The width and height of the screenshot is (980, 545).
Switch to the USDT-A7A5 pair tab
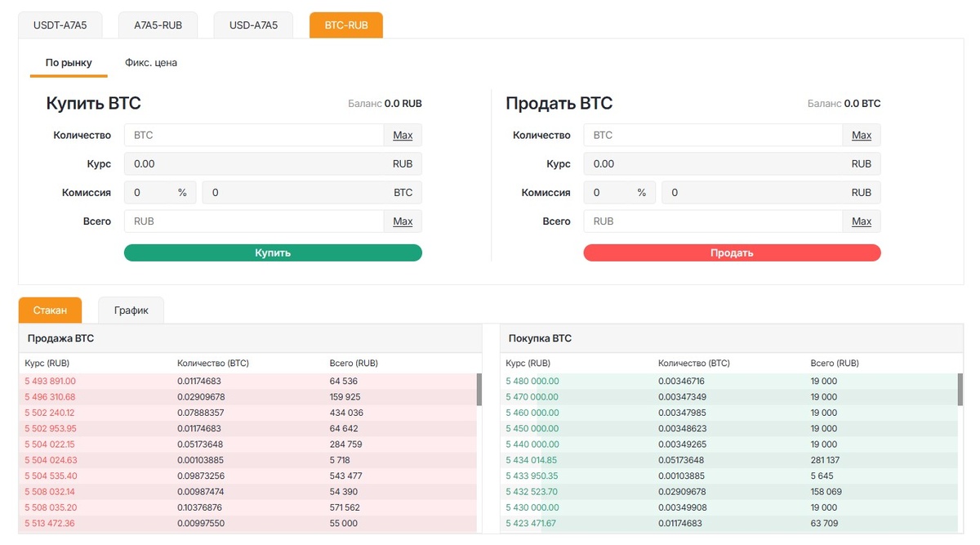pos(60,25)
